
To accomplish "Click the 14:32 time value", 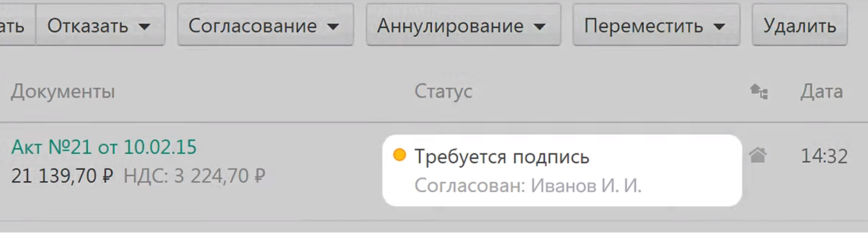I will click(824, 157).
